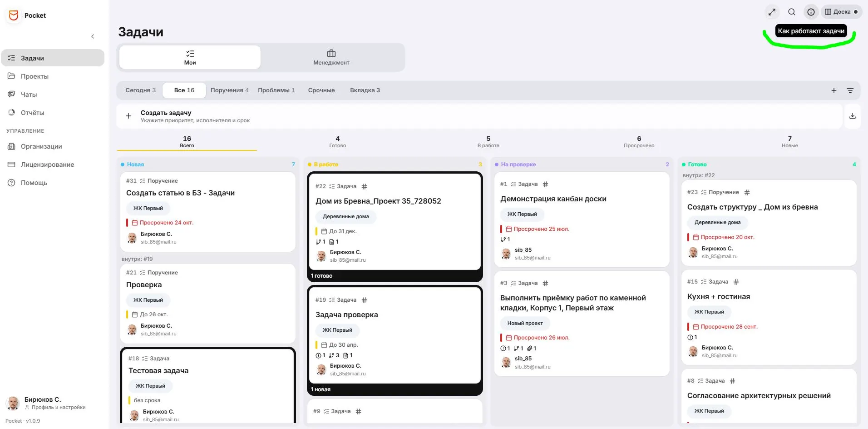This screenshot has height=429, width=868.
Task: Select Задачи in the sidebar
Action: point(53,58)
